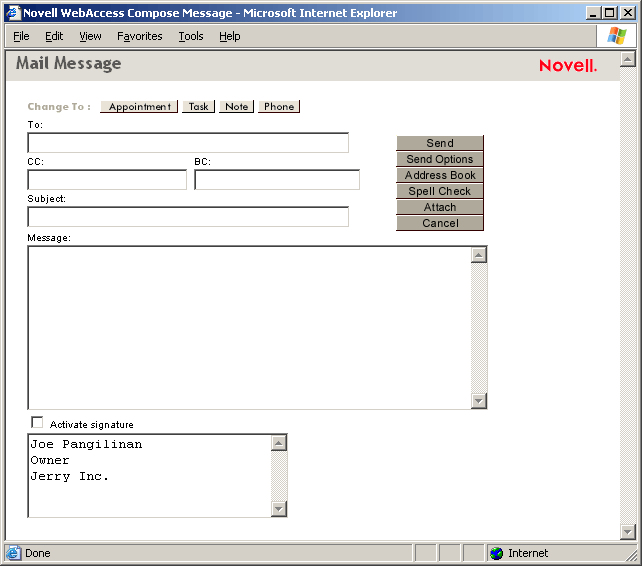Image resolution: width=642 pixels, height=566 pixels.
Task: Click inside the Message body area
Action: (249, 328)
